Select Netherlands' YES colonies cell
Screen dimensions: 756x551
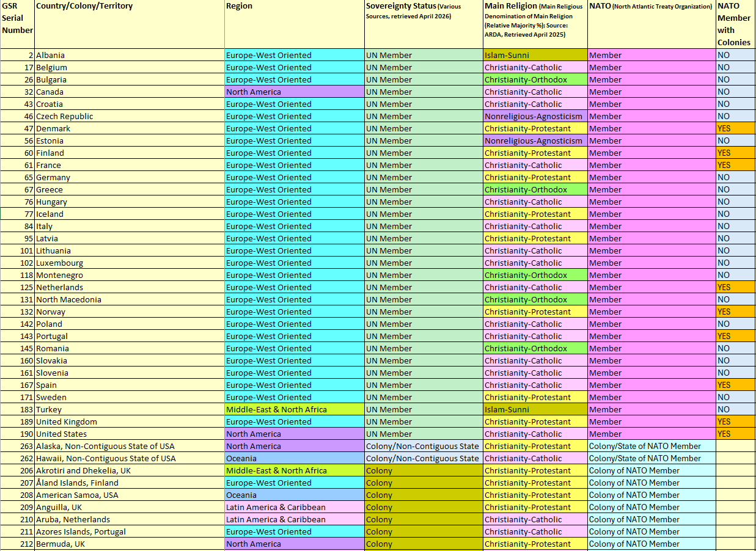pos(736,287)
